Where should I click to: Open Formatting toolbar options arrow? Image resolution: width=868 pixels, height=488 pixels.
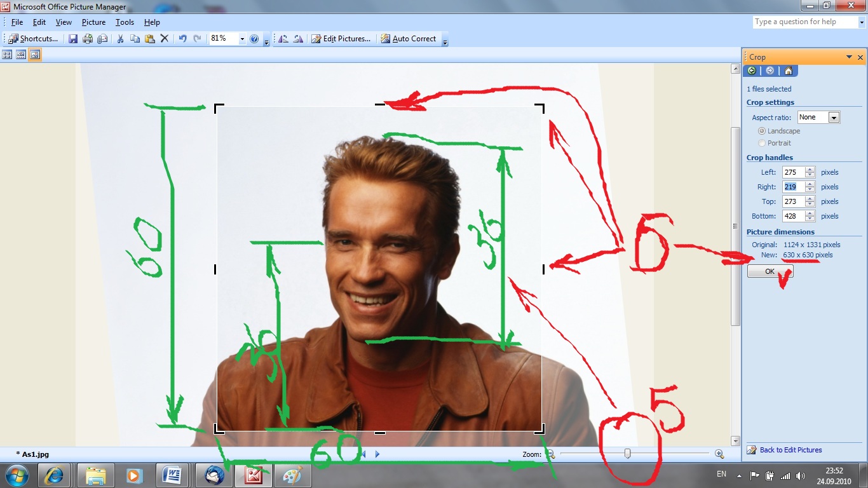[445, 41]
